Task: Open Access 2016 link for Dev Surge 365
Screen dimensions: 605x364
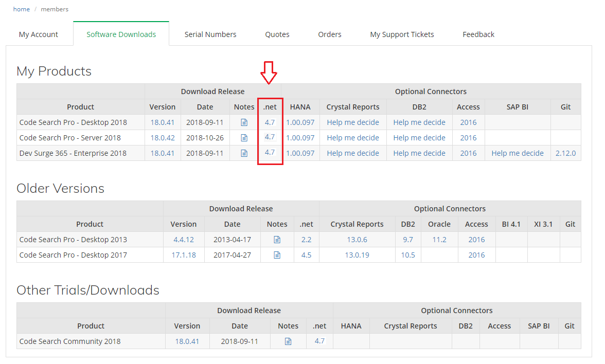Action: (x=468, y=153)
